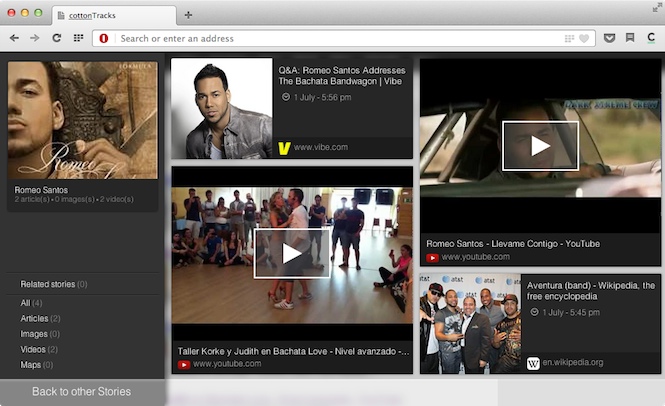Click 2 article(s) 0 images(s) 2 video(s) summary
The image size is (665, 406).
pos(74,199)
